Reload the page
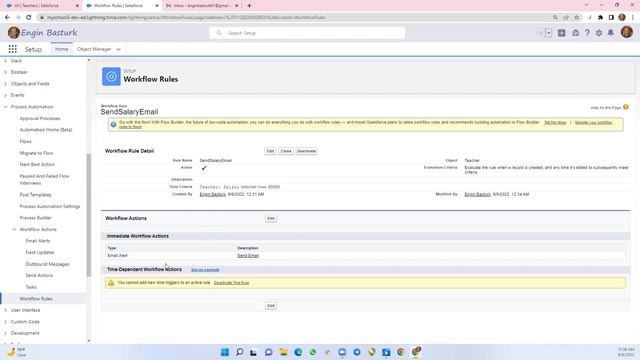The image size is (640, 360). click(x=29, y=18)
